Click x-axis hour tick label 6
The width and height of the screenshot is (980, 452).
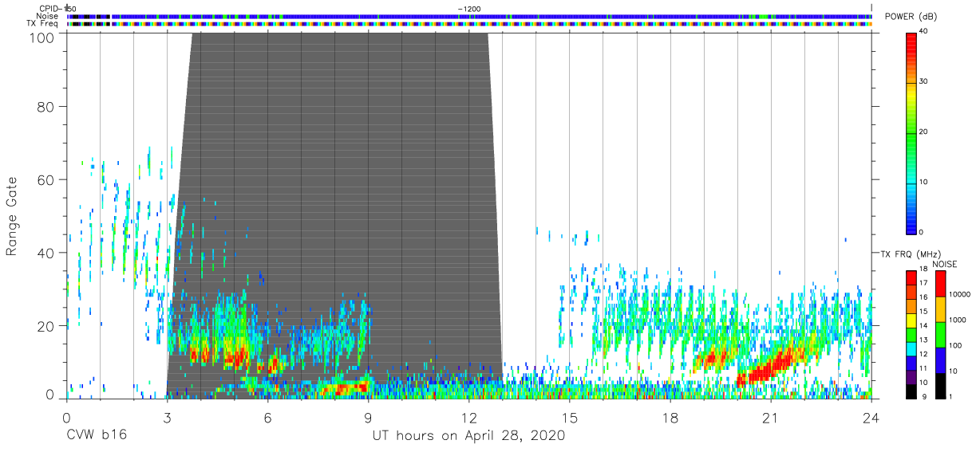click(x=267, y=417)
